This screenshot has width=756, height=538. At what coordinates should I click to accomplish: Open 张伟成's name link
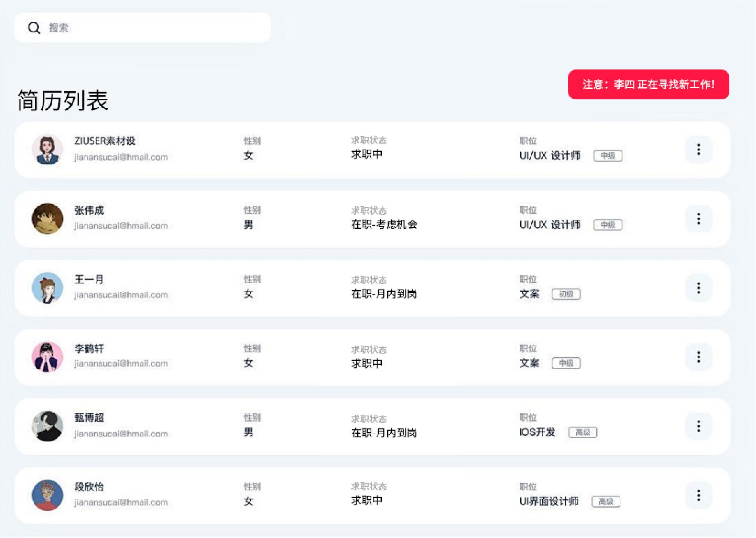(89, 210)
